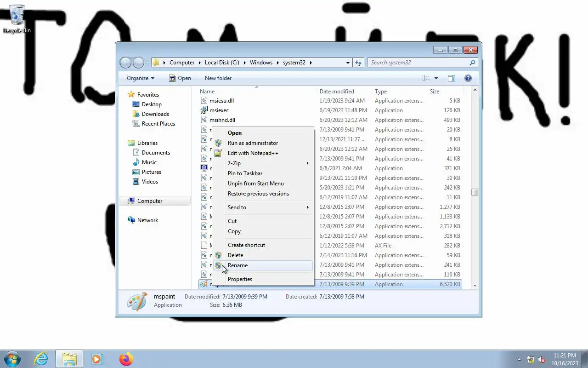Click the Back navigation arrow in Explorer
This screenshot has width=588, height=368.
[126, 63]
